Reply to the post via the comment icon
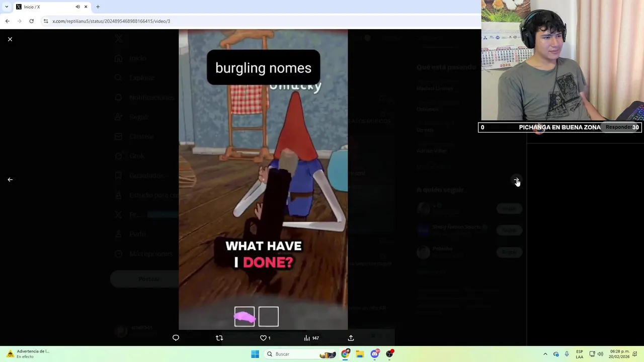 [x=176, y=338]
